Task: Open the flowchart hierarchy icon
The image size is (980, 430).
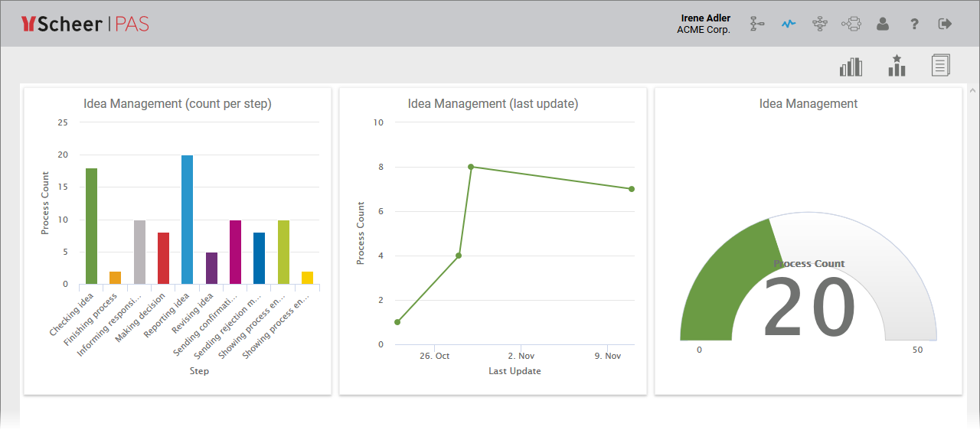Action: [x=820, y=24]
